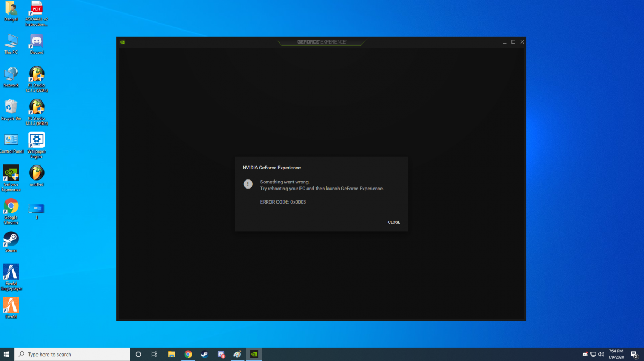Click the 'ERROR CODE: 0x0003' text
Viewport: 644px width, 361px height.
pos(283,202)
